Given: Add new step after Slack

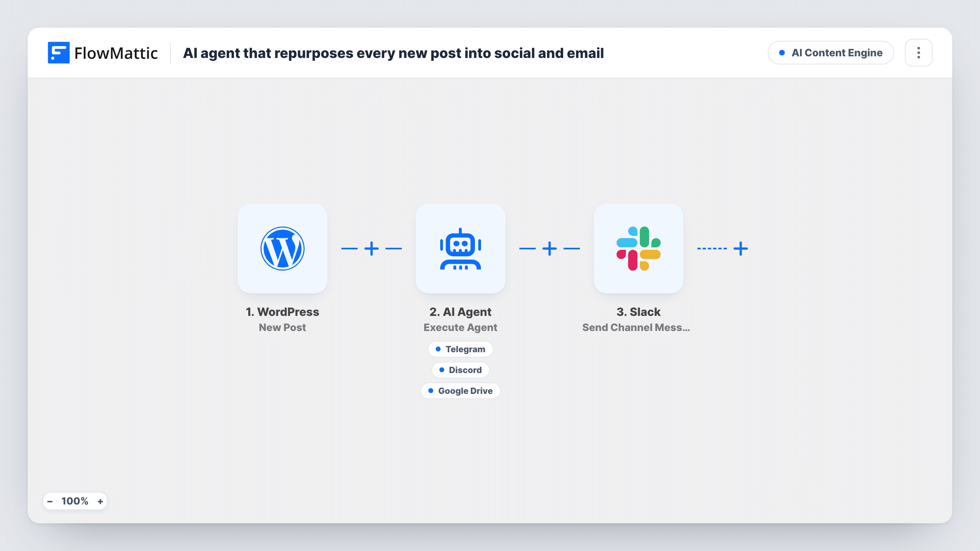Looking at the screenshot, I should pyautogui.click(x=740, y=248).
